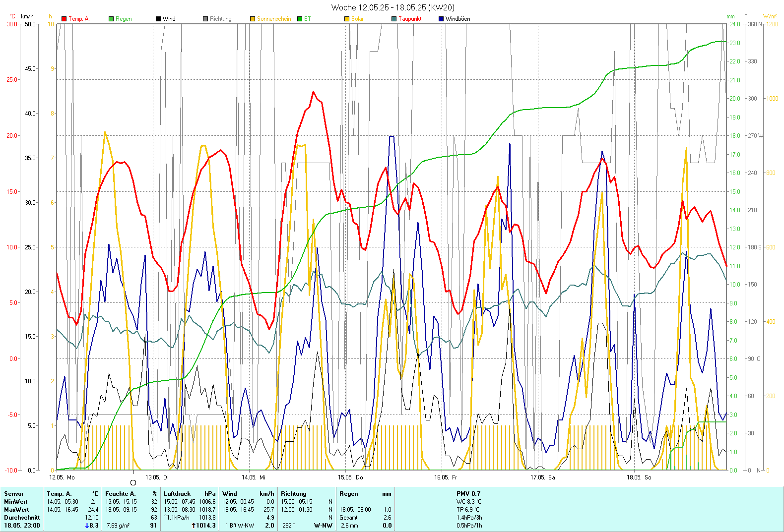Image resolution: width=784 pixels, height=532 pixels.
Task: Click the 0.5hPa/1h pressure trend value
Action: coord(469,526)
